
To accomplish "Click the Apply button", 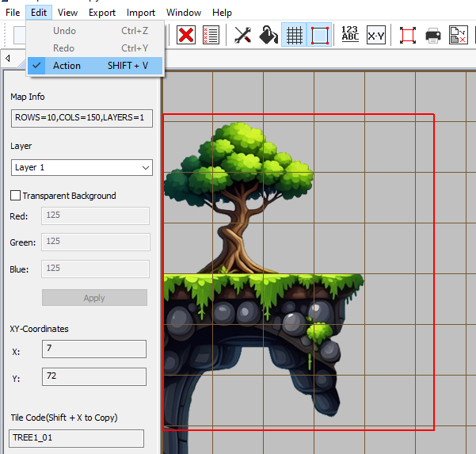I will 94,298.
